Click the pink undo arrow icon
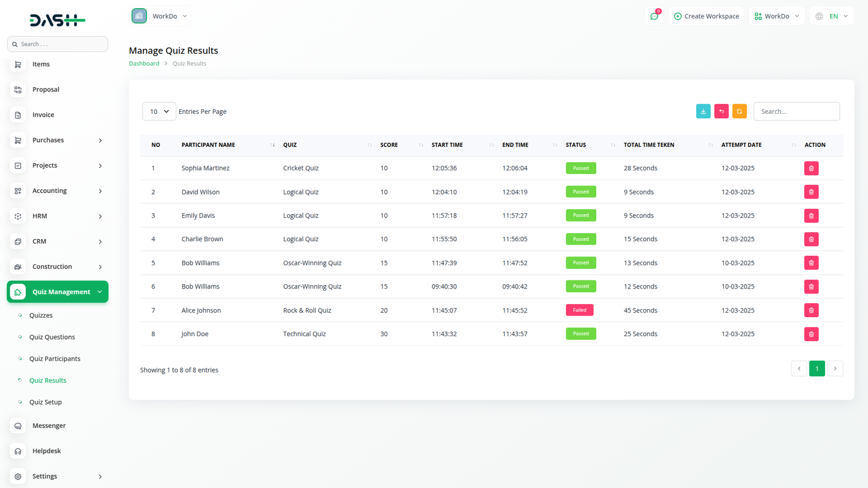The height and width of the screenshot is (488, 868). pos(722,111)
